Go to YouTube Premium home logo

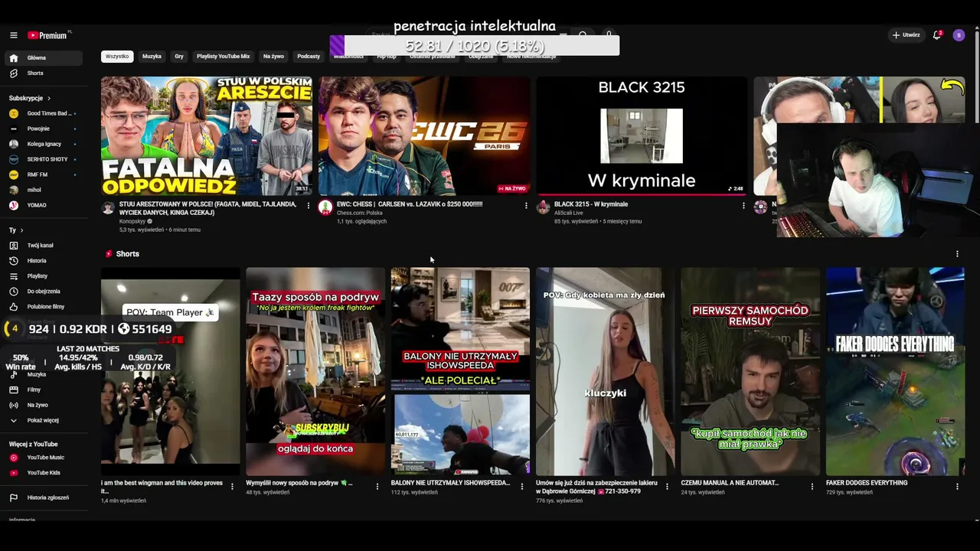pos(49,35)
